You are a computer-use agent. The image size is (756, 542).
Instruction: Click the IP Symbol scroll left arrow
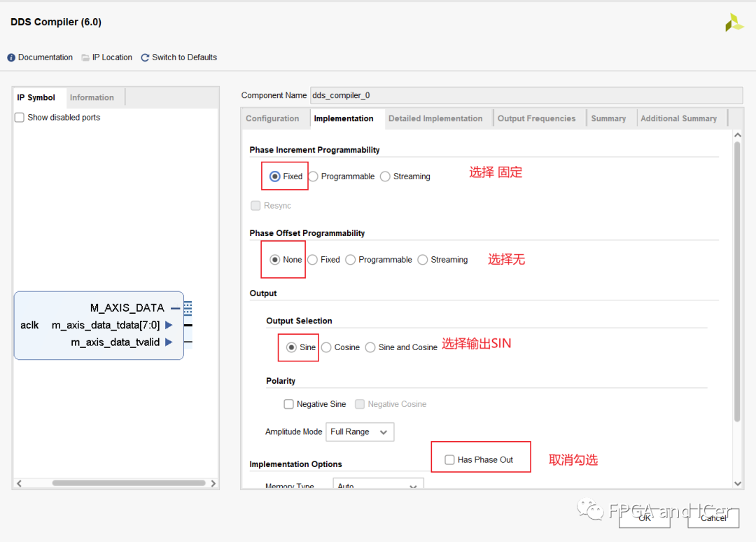pyautogui.click(x=20, y=483)
